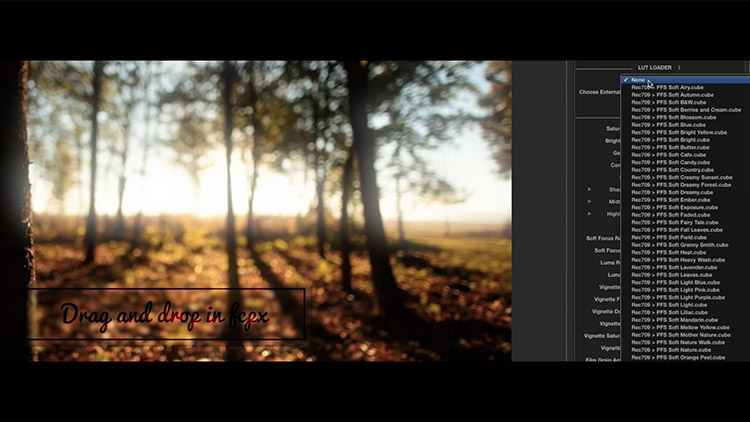Expand the Midtones disclosure triangle
Image resolution: width=750 pixels, height=422 pixels.
pos(589,200)
